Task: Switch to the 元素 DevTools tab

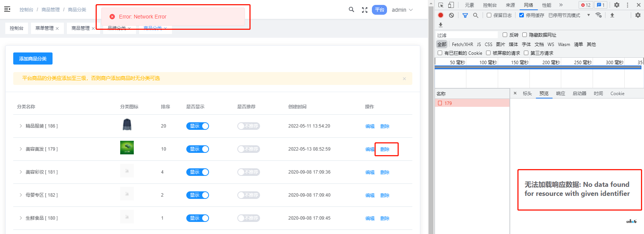Action: (x=469, y=5)
